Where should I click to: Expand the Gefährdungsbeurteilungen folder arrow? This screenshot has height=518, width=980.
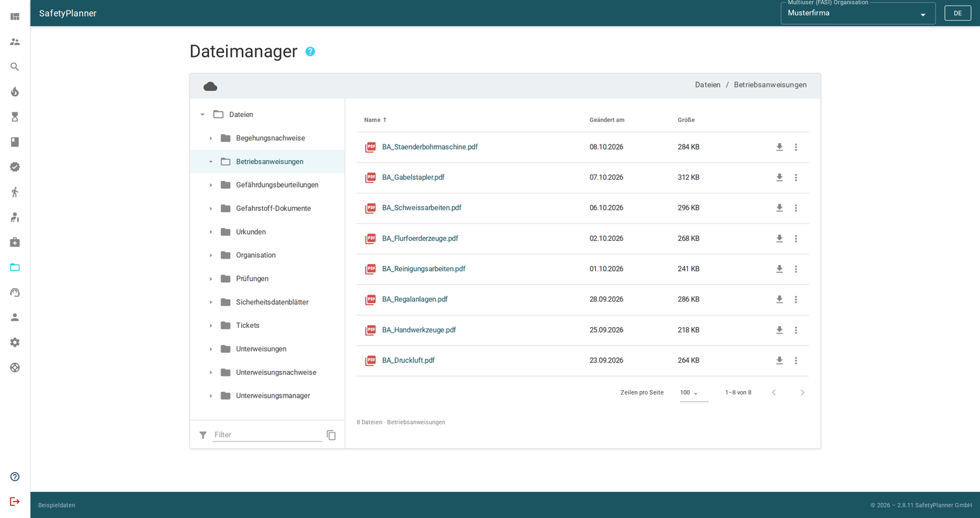tap(210, 185)
